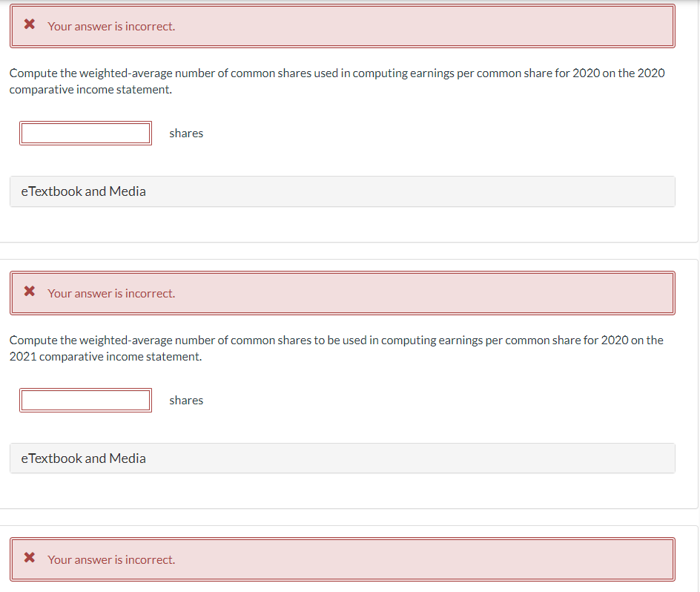Click the X icon in the first incorrect banner
Image resolution: width=700 pixels, height=592 pixels.
coord(30,24)
